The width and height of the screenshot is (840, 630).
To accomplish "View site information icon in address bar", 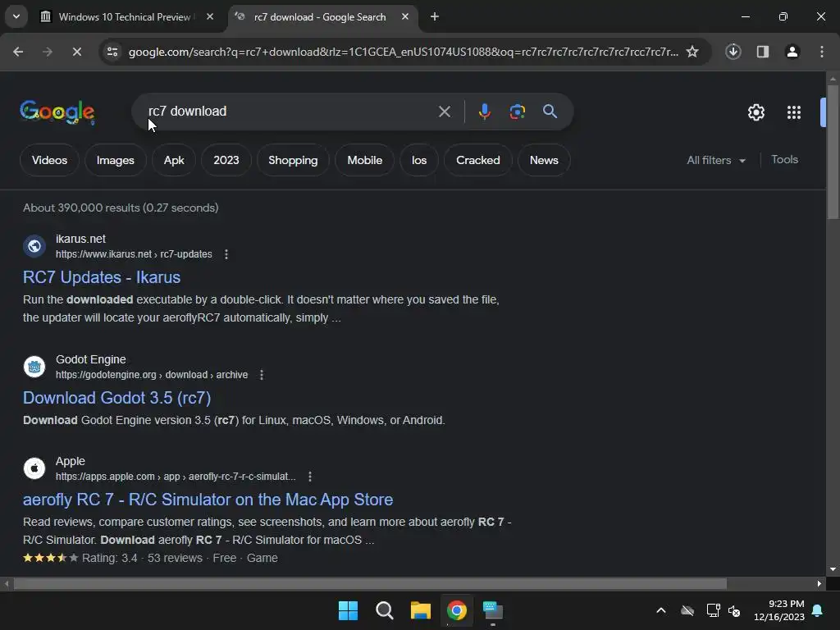I will (x=112, y=52).
